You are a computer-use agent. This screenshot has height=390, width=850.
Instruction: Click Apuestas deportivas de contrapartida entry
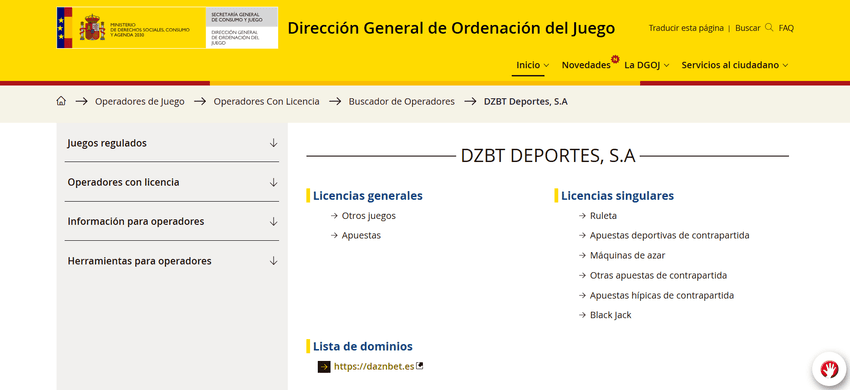pyautogui.click(x=669, y=235)
